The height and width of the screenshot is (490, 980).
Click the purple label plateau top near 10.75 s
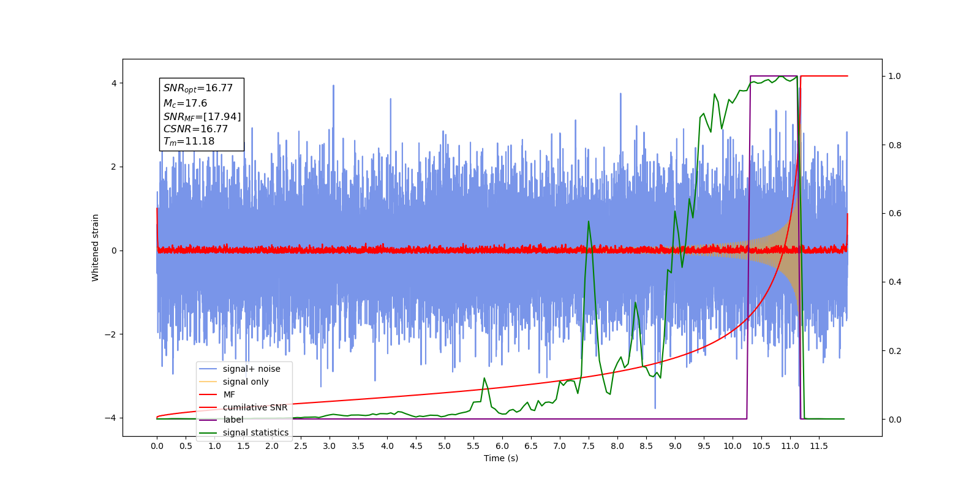coord(774,76)
